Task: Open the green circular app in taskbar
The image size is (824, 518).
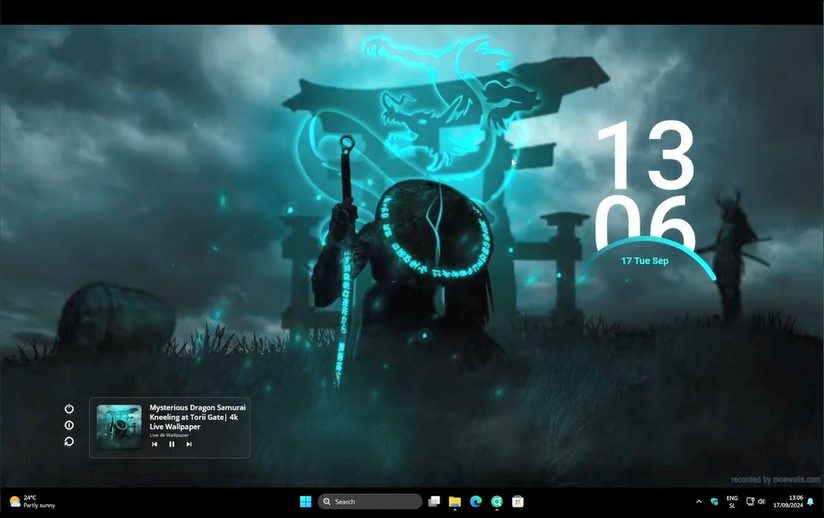Action: 496,501
